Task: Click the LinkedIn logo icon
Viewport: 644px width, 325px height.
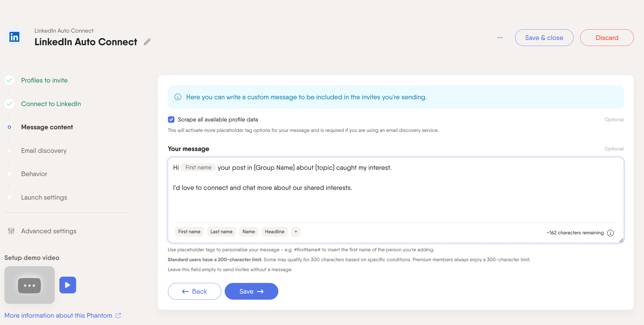Action: (14, 37)
